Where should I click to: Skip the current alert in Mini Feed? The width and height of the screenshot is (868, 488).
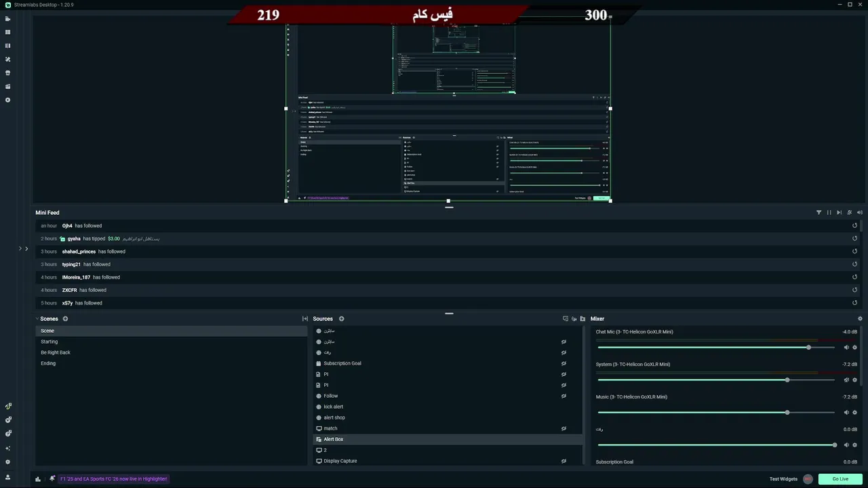click(839, 212)
